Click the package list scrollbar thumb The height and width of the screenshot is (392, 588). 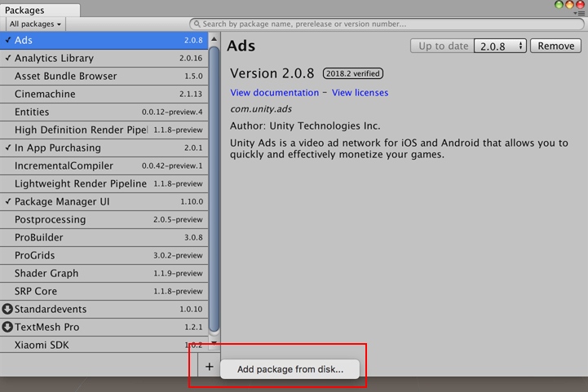click(x=214, y=189)
